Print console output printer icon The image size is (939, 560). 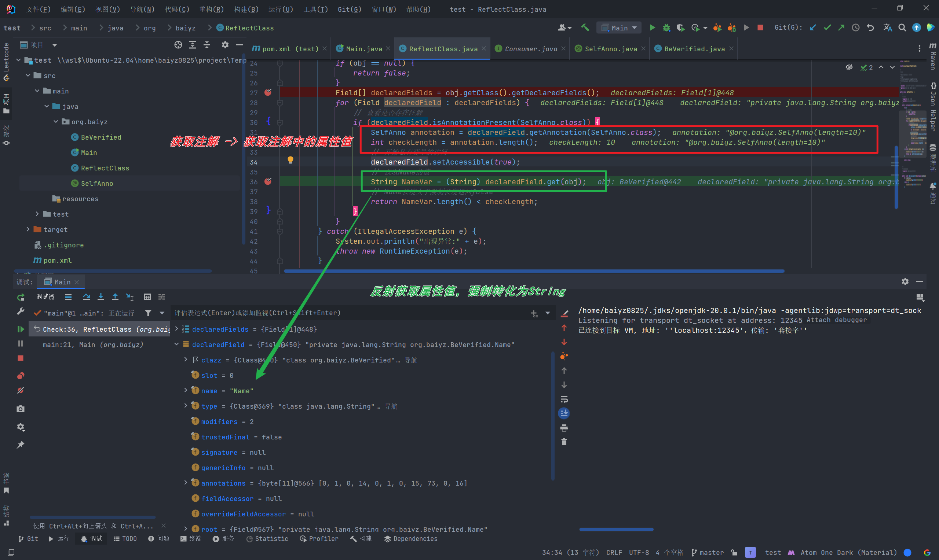564,428
